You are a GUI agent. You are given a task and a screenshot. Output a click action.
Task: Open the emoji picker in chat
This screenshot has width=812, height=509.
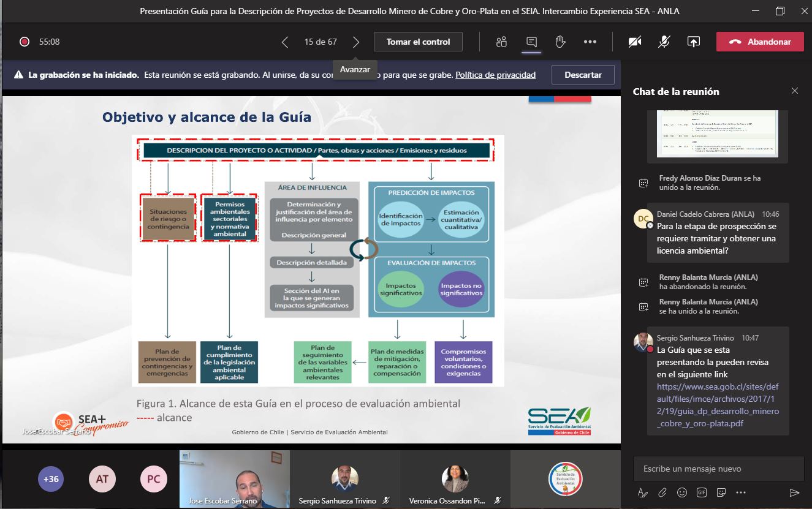click(682, 492)
